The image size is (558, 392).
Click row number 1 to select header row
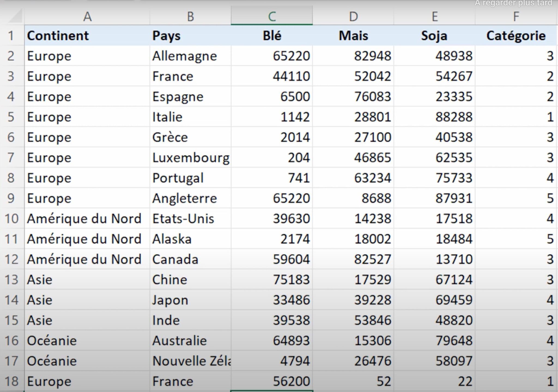point(11,35)
